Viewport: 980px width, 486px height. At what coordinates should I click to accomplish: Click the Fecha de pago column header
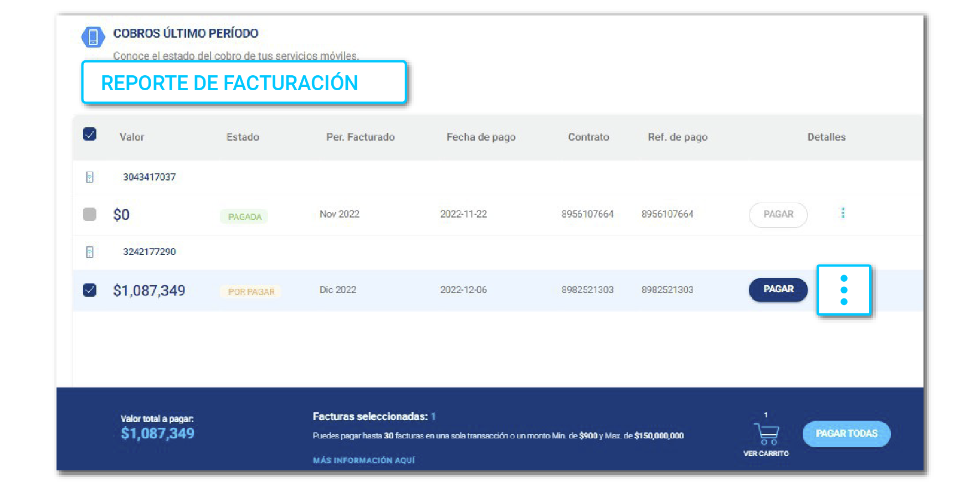point(481,137)
